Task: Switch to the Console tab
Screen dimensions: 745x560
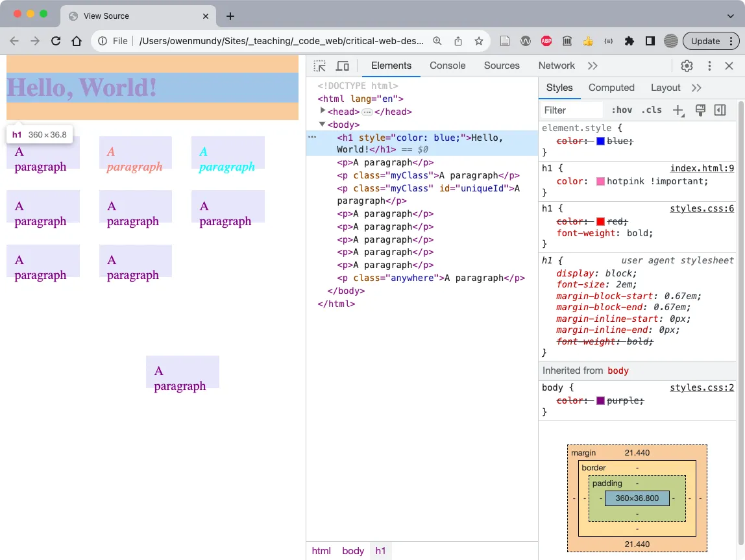Action: pos(447,65)
